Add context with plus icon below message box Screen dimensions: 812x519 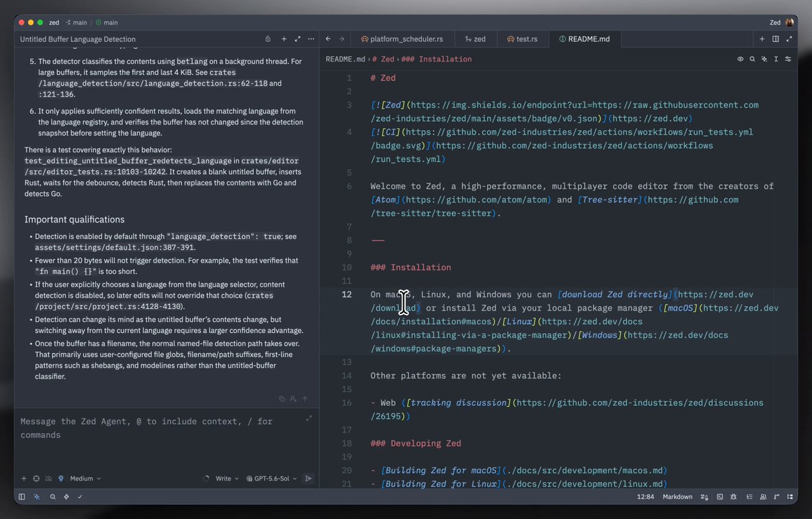[24, 478]
